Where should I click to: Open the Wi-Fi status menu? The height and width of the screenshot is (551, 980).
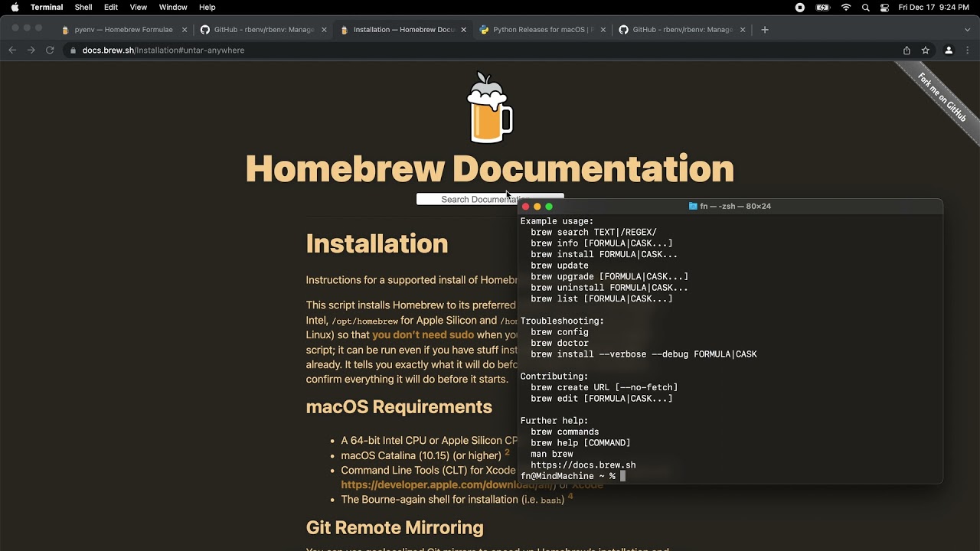coord(846,7)
